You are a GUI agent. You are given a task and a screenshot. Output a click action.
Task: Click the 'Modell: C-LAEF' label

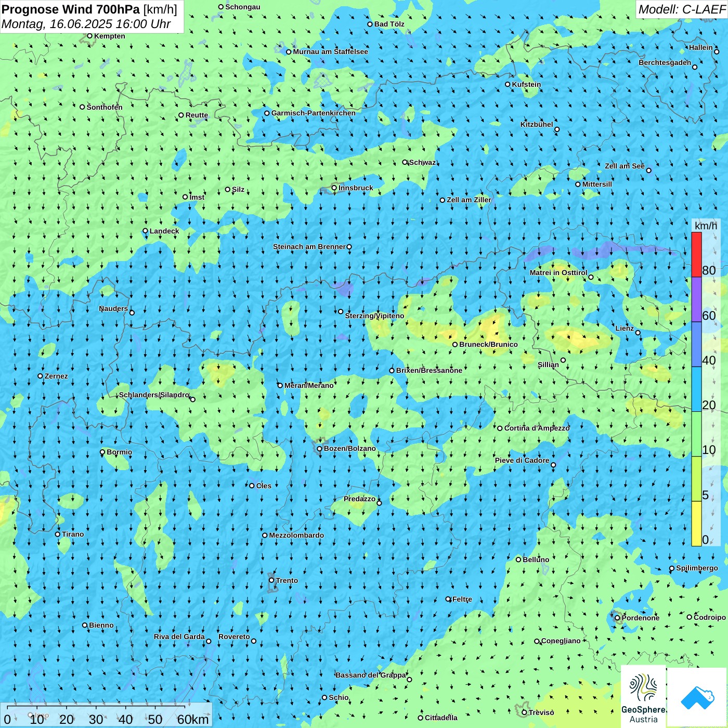coord(682,9)
